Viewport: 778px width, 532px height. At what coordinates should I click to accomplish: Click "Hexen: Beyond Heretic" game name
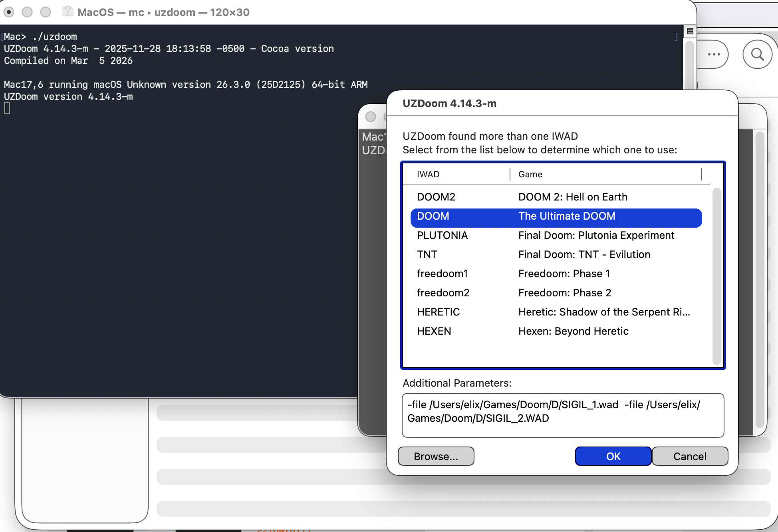click(x=574, y=331)
